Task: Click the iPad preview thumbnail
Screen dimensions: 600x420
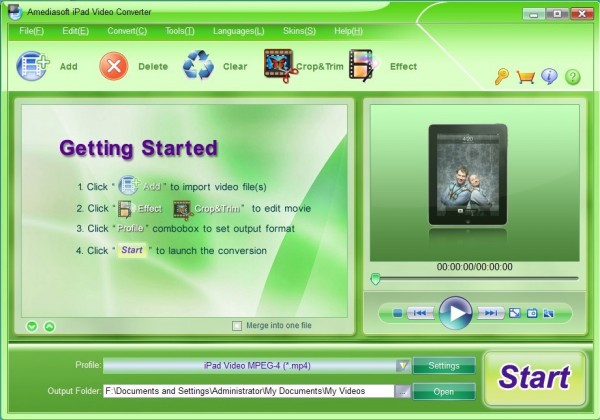Action: (468, 174)
